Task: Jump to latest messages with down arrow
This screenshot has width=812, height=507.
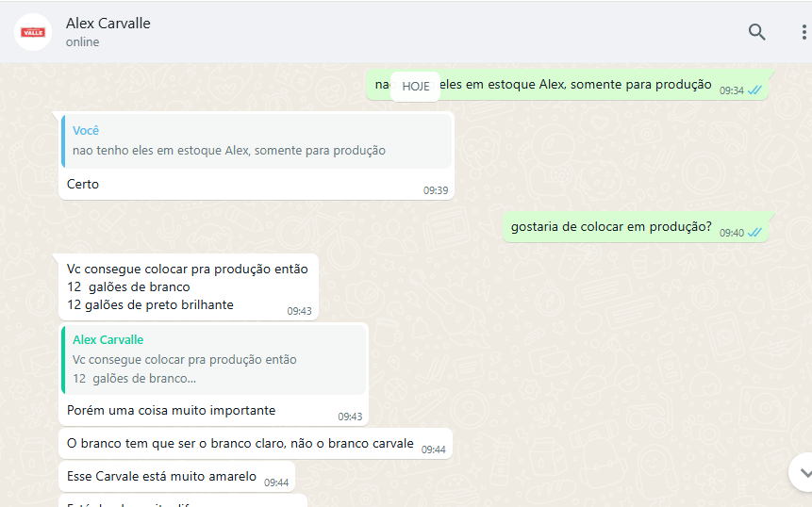Action: (804, 472)
